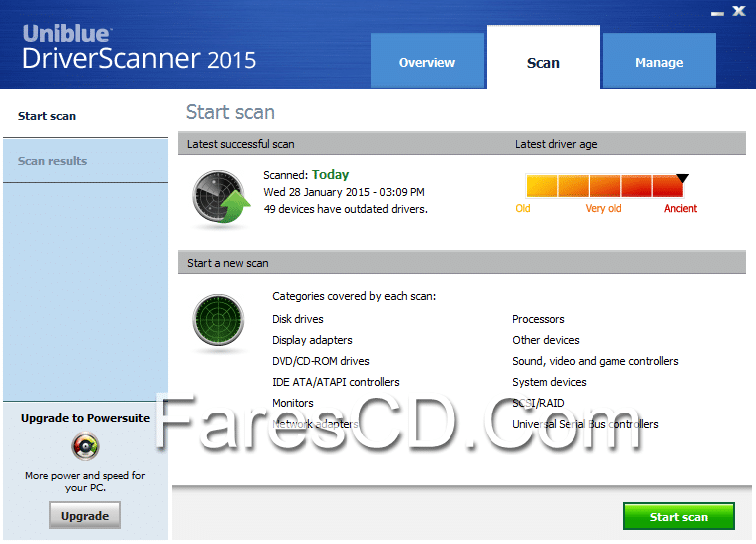Click the 'IDE ATA/ATAPI controllers' category

(x=336, y=382)
